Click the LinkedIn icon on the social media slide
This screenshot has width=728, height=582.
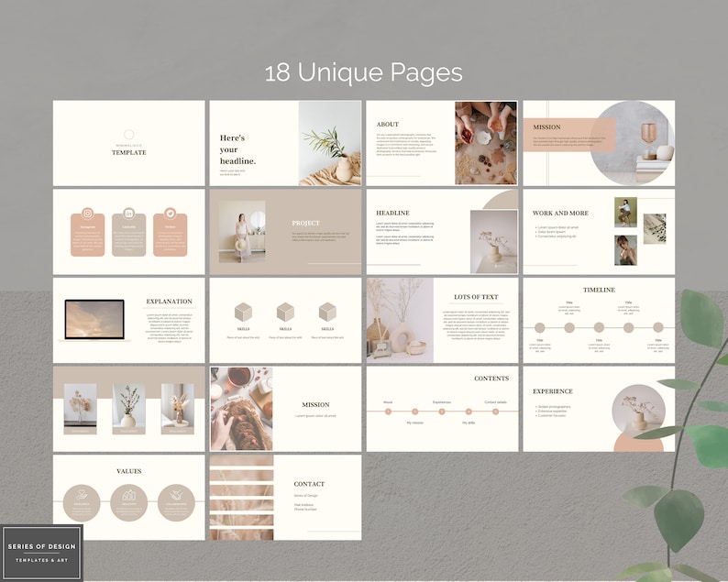(129, 214)
